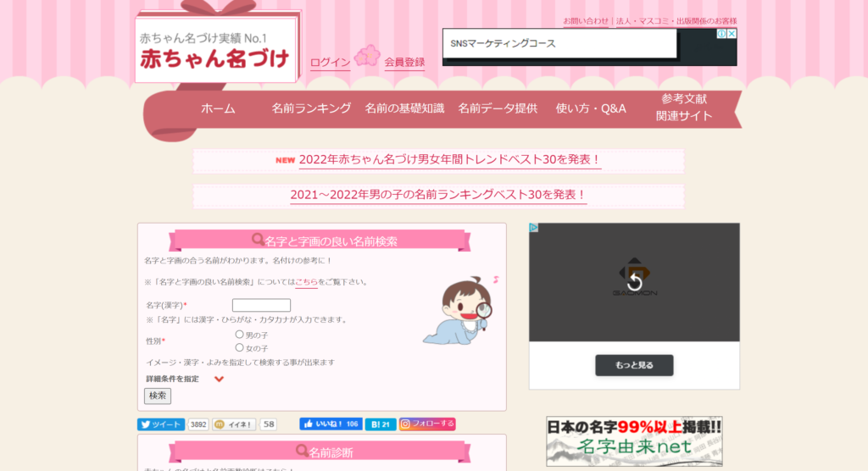Screen dimensions: 868x471
Task: Open the 名前ランキング menu
Action: pyautogui.click(x=311, y=108)
